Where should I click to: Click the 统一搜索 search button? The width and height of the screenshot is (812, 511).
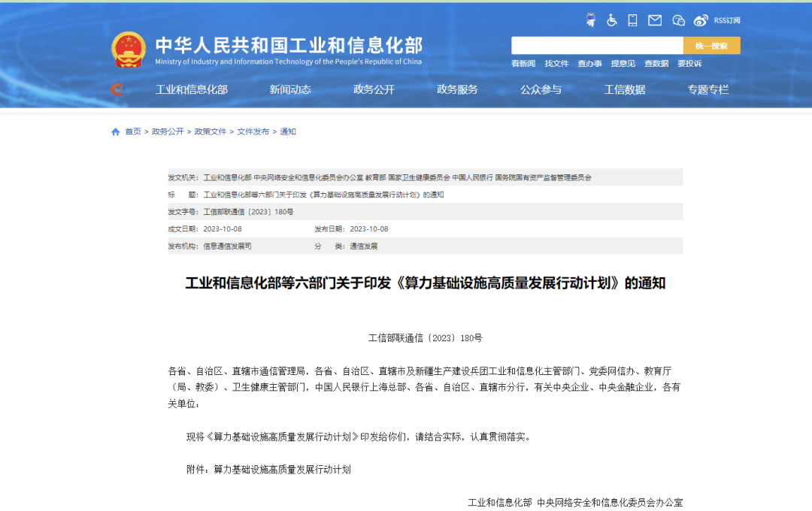coord(711,46)
